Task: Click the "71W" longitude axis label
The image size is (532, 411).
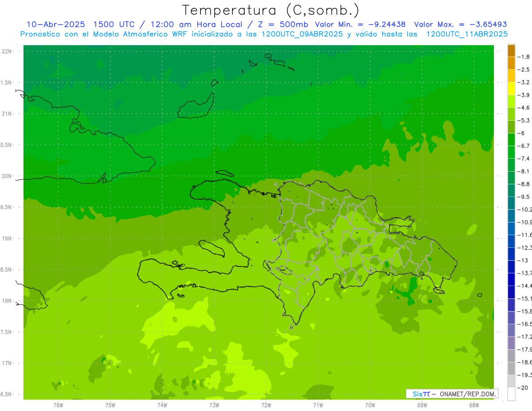Action: pyautogui.click(x=318, y=405)
